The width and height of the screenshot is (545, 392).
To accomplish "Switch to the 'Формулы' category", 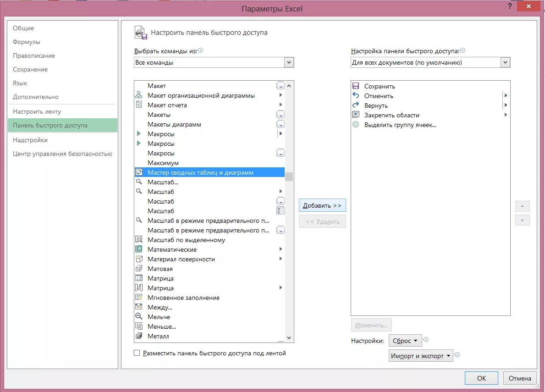I will [62, 42].
